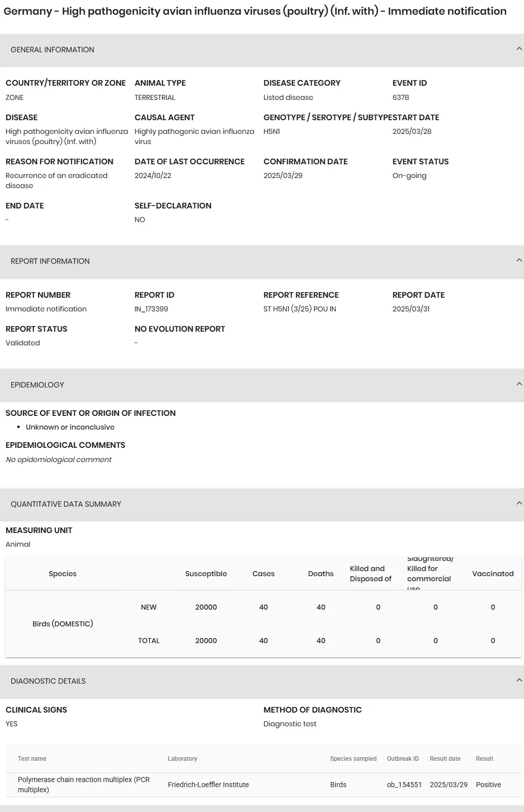This screenshot has width=524, height=812.
Task: Select susceptible value 20000 in NEW row
Action: [206, 607]
